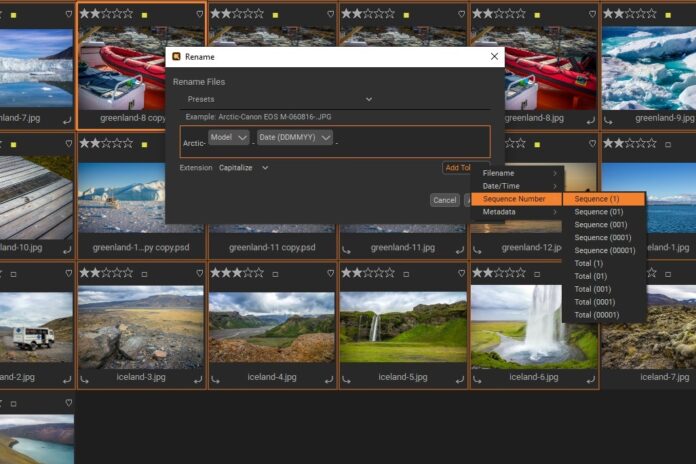The height and width of the screenshot is (464, 696).
Task: Toggle color label box on iceland-3.jpg
Action: coord(144,274)
